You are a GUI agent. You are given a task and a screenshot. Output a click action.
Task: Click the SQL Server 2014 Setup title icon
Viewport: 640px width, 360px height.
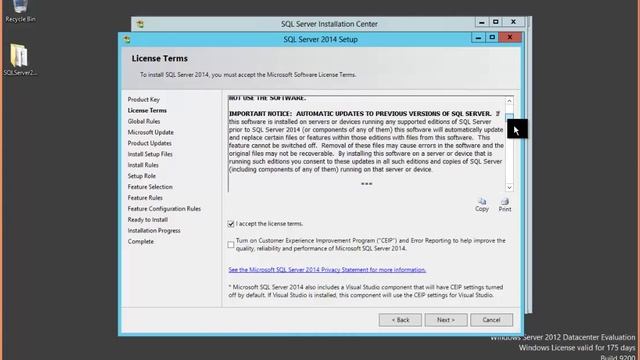click(x=127, y=40)
